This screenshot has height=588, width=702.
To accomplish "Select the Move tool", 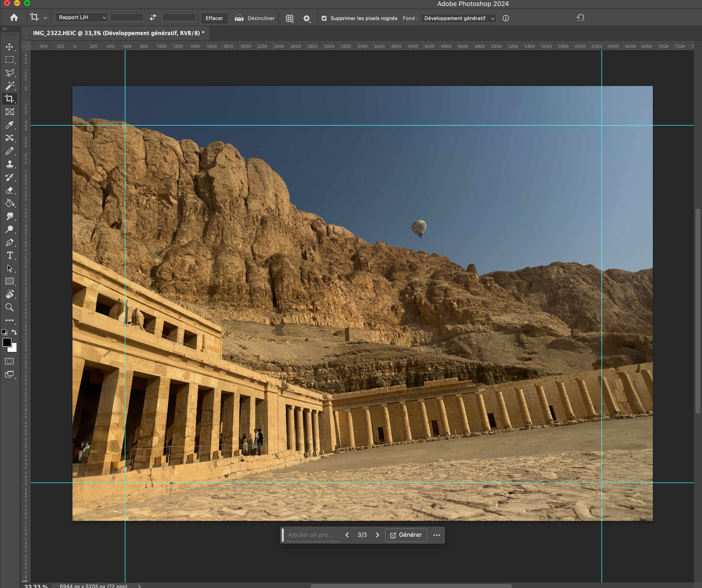I will pyautogui.click(x=10, y=46).
